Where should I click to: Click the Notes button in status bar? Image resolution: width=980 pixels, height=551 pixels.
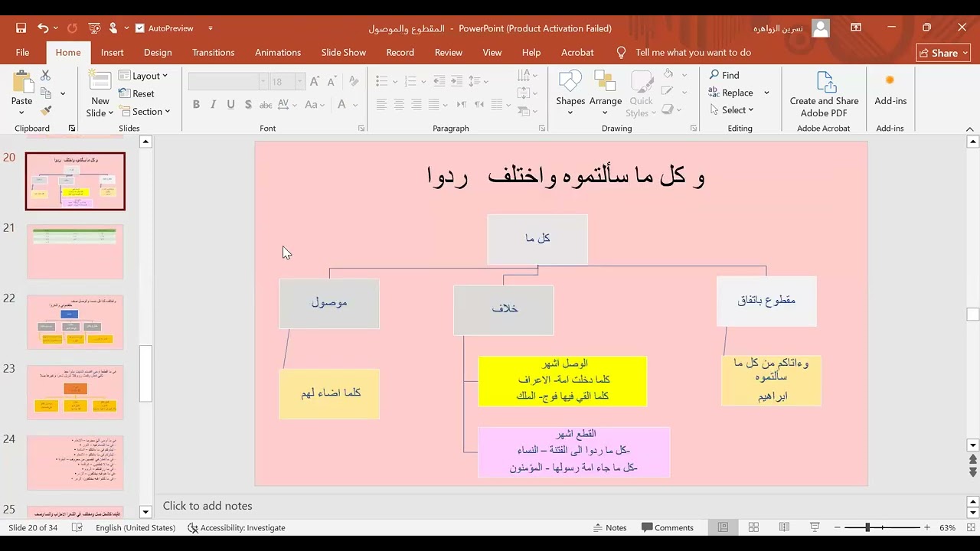[x=610, y=527]
